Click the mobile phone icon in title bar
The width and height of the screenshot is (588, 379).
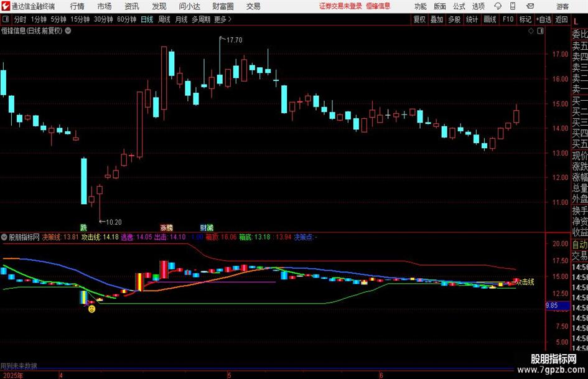coord(513,6)
